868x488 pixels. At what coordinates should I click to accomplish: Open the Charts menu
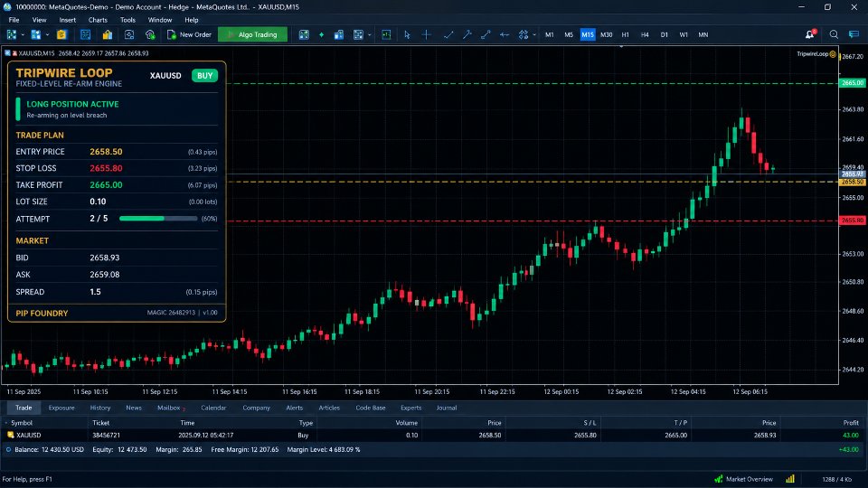coord(98,20)
